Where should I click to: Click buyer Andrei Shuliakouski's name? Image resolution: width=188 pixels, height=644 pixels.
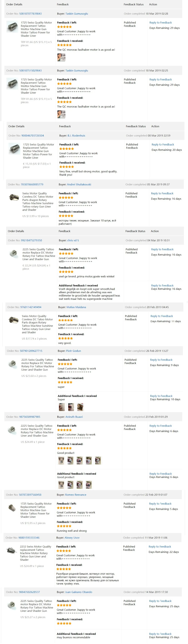[79, 185]
